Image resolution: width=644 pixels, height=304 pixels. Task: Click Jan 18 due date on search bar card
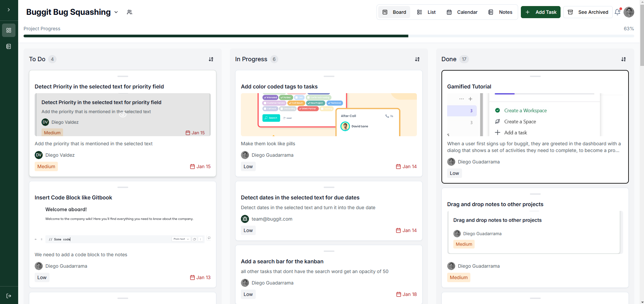pyautogui.click(x=406, y=294)
